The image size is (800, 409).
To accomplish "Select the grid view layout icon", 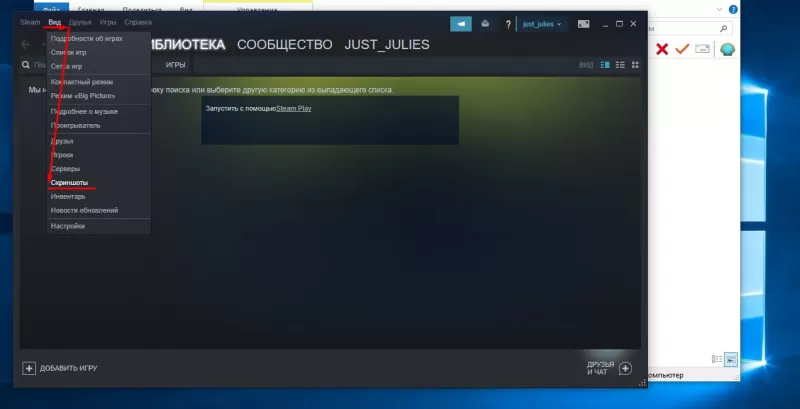I will (x=635, y=65).
